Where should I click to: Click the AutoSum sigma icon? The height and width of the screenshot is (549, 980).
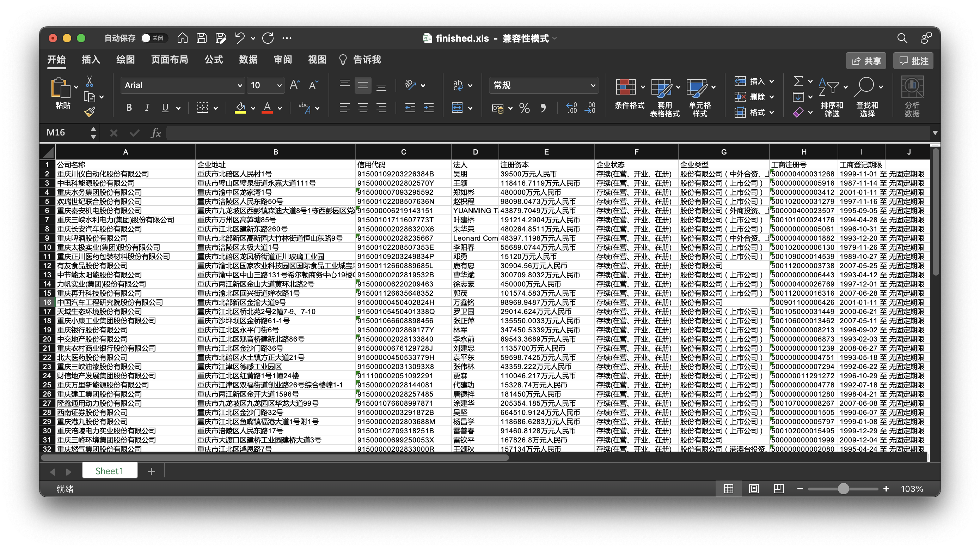(798, 81)
